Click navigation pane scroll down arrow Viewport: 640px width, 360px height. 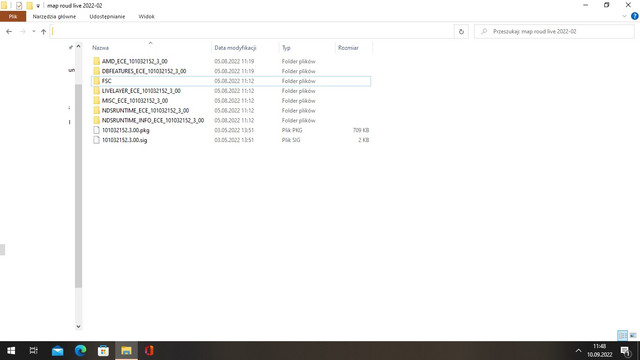[78, 326]
